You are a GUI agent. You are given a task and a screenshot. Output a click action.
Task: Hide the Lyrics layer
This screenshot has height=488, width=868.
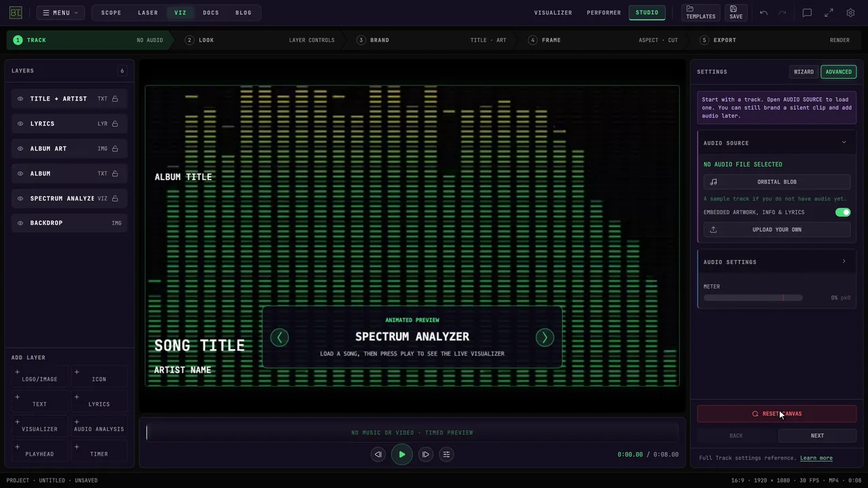point(20,124)
